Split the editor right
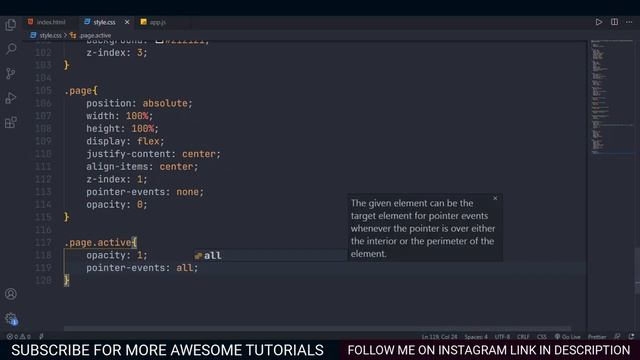Viewport: 640px width, 360px height. [x=614, y=22]
